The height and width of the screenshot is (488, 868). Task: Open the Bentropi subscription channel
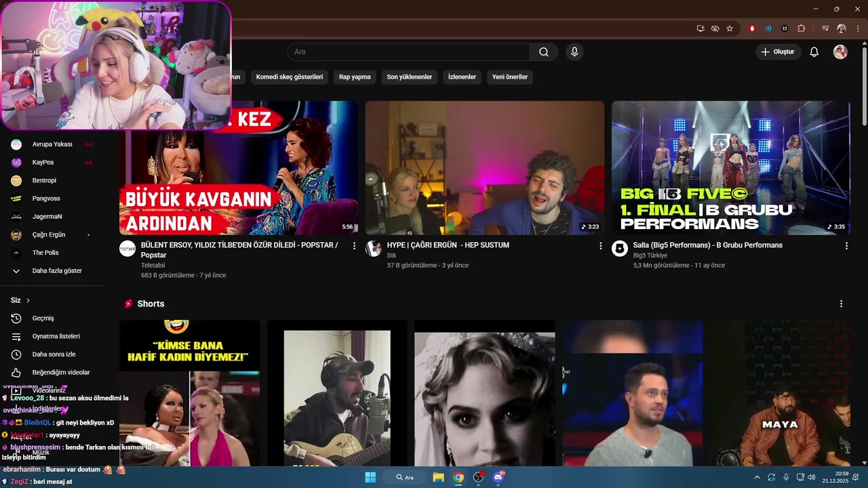[52, 180]
